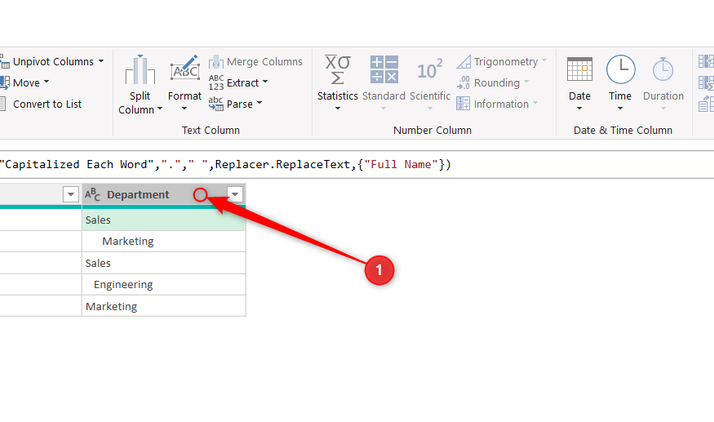Expand the Format dropdown arrow
Viewport: 714px width, 422px height.
pyautogui.click(x=184, y=108)
